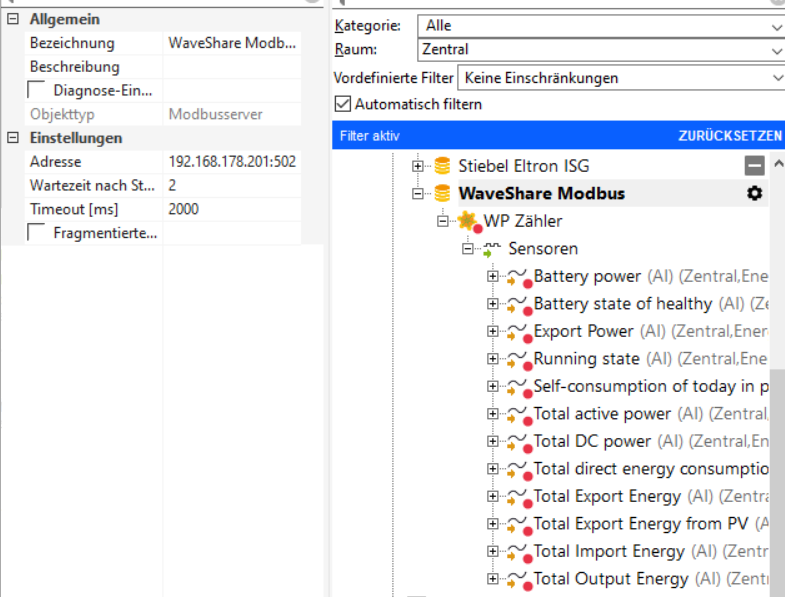Screen dimensions: 785x597
Task: Open the Kategorie dropdown
Action: (x=600, y=25)
